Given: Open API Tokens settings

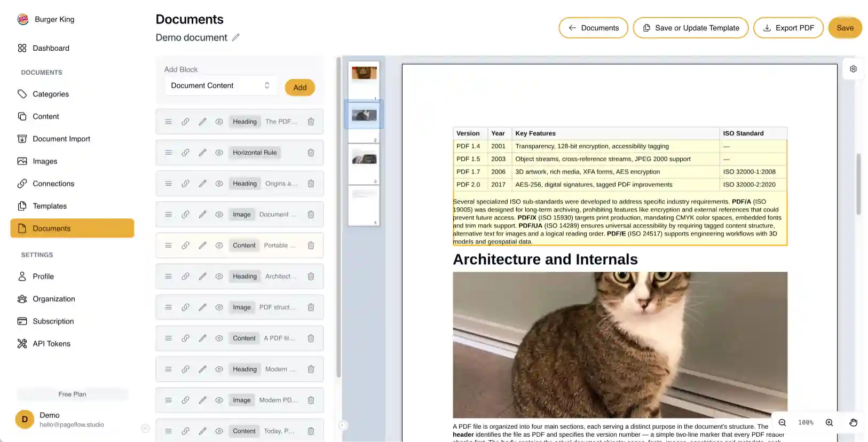Looking at the screenshot, I should pos(72,344).
